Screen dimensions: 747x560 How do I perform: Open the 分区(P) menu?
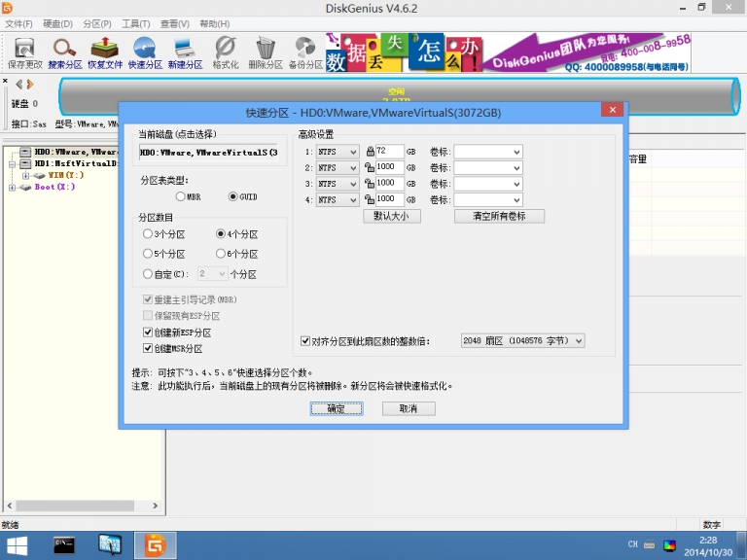(96, 23)
